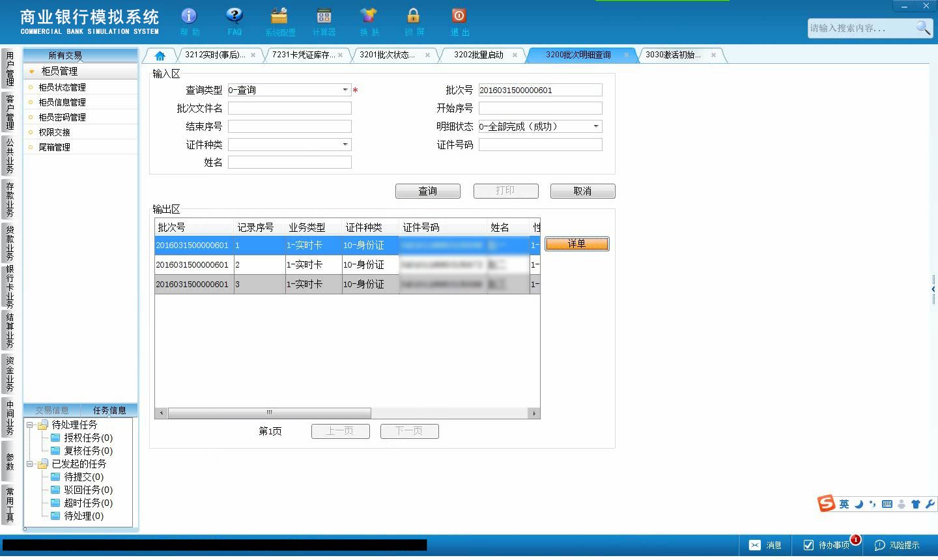Expand the right-edge collapsed side panel arrow

click(933, 288)
